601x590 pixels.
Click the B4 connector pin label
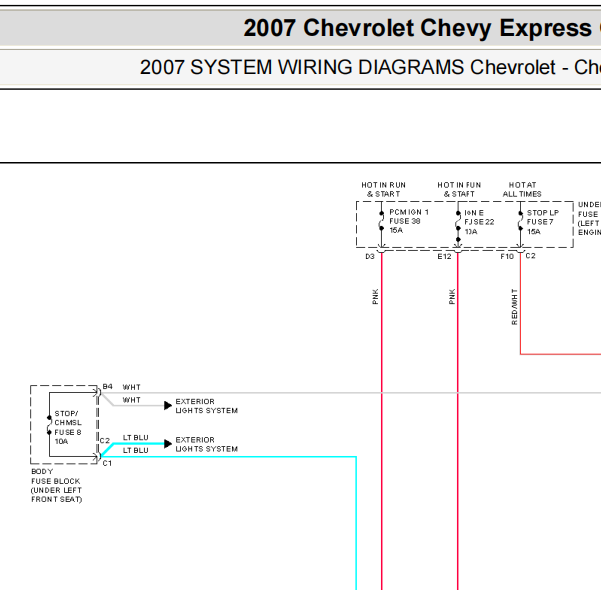pyautogui.click(x=108, y=386)
